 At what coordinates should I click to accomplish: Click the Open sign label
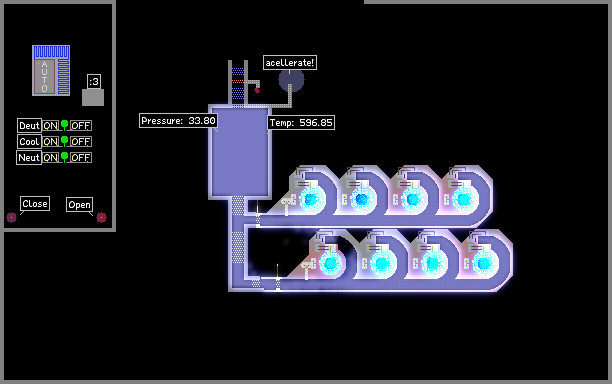point(80,204)
